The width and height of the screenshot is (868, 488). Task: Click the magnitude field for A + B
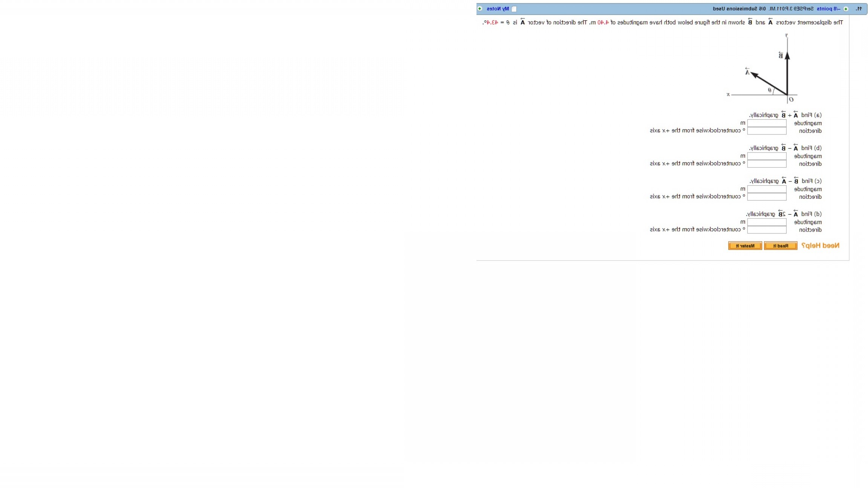(767, 123)
